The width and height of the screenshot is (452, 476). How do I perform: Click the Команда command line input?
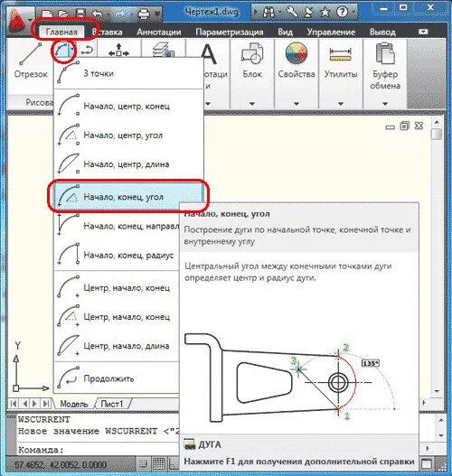pos(98,450)
